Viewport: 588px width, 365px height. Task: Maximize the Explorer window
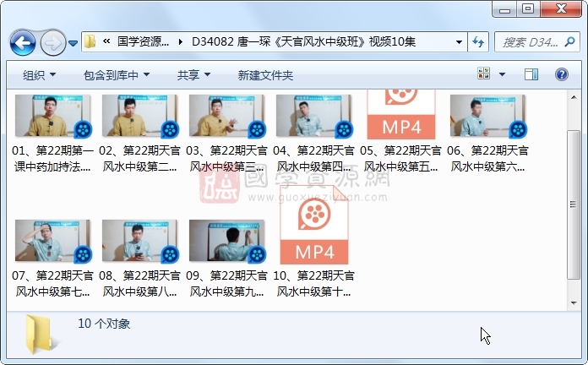[x=528, y=9]
